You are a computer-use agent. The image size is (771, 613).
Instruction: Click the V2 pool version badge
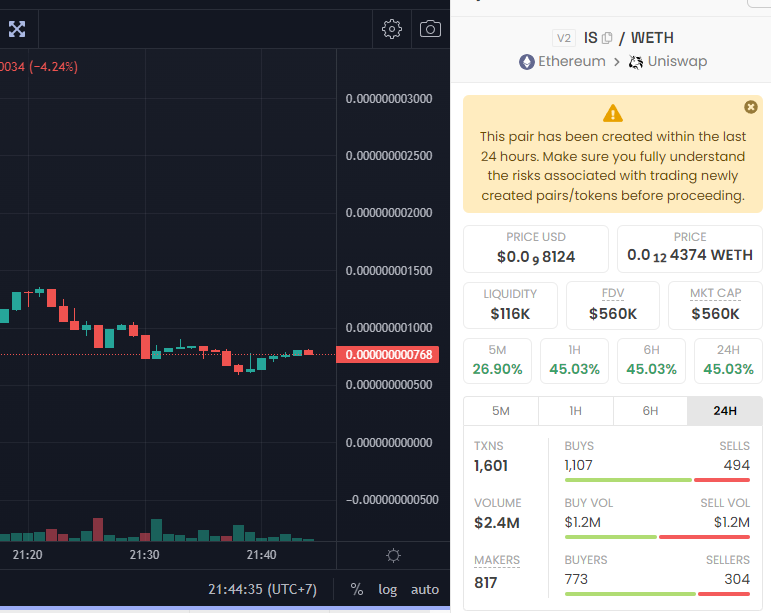(563, 38)
